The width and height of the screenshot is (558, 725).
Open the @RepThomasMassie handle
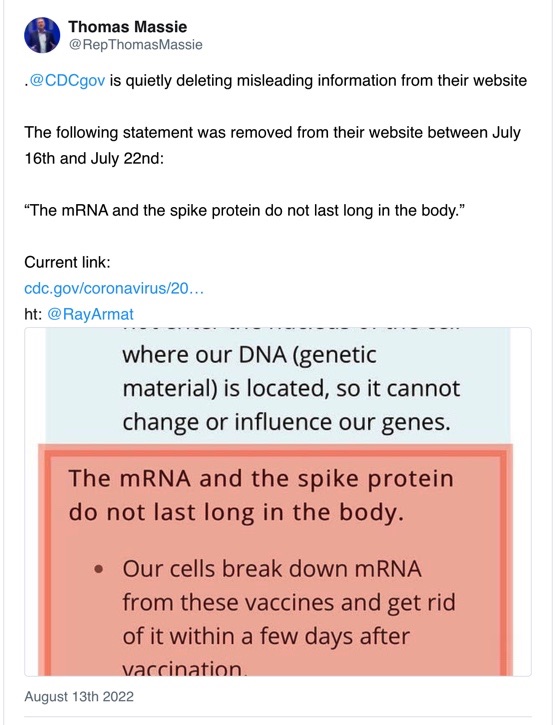tap(135, 44)
